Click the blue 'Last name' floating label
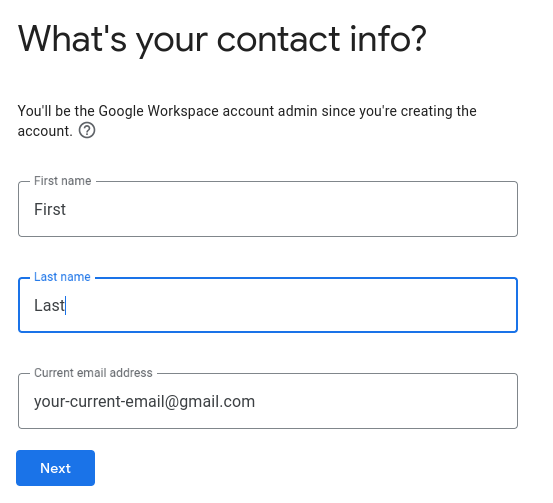Screen dimensions: 553x503 point(62,277)
